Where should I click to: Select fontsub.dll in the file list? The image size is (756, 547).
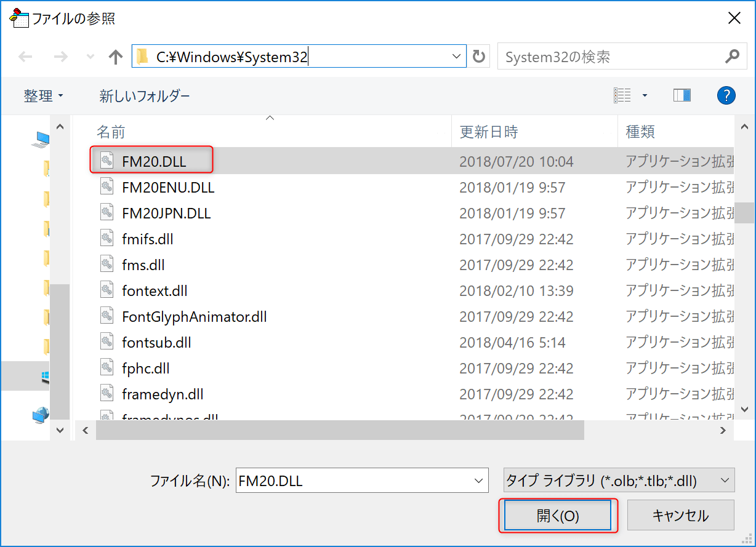156,342
